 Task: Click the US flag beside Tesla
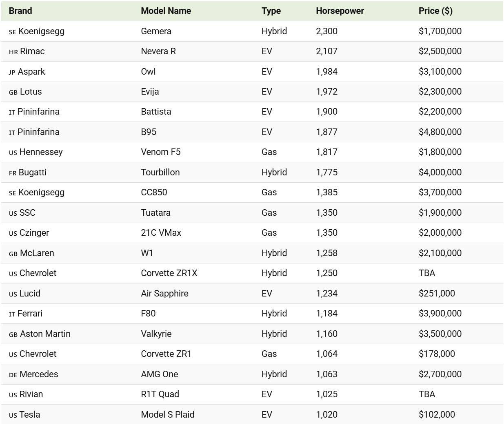13,415
